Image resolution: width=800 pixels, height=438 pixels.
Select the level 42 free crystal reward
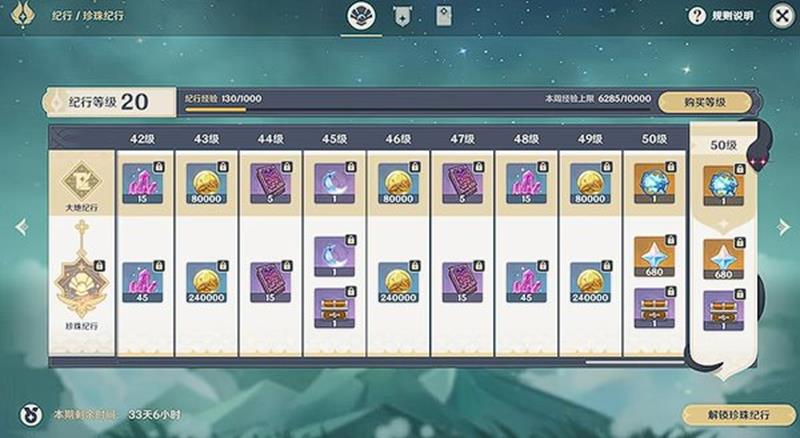pos(142,183)
